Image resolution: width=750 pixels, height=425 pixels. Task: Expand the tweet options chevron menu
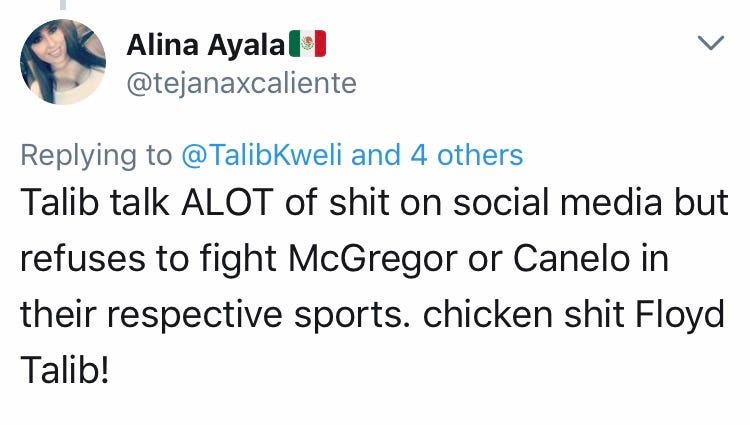click(x=709, y=44)
